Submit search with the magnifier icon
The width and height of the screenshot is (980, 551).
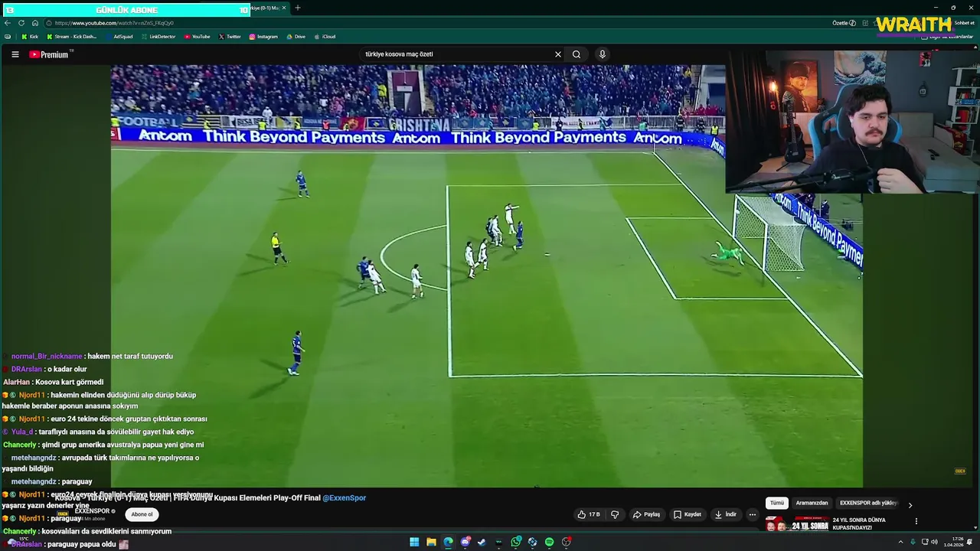coord(577,54)
